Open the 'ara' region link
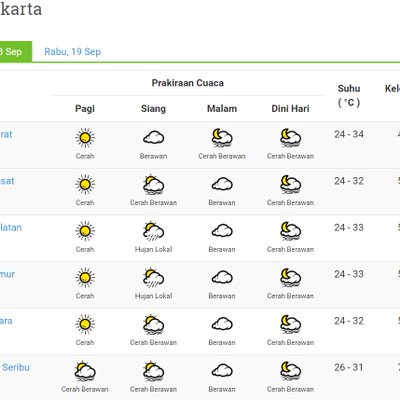The height and width of the screenshot is (400, 400). 6,321
